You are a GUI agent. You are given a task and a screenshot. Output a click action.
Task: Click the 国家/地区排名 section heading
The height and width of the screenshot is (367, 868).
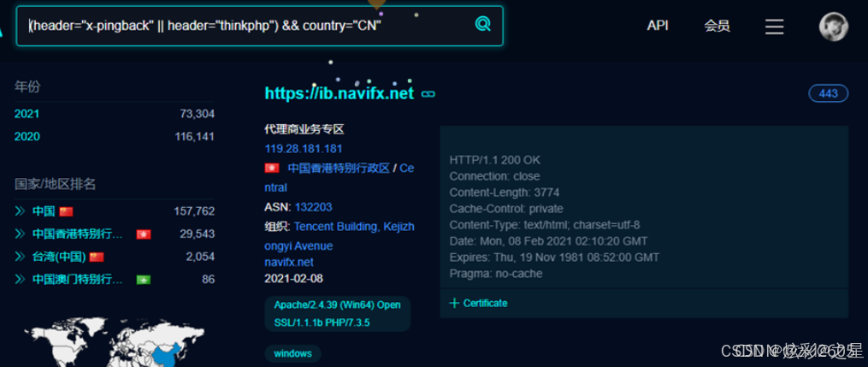coord(56,184)
